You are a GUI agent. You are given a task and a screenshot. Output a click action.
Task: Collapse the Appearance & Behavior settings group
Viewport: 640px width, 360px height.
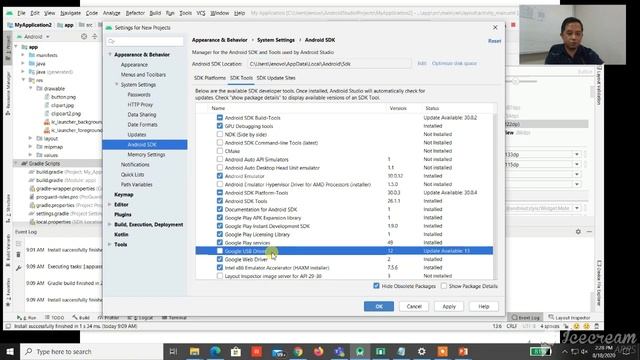tap(110, 54)
